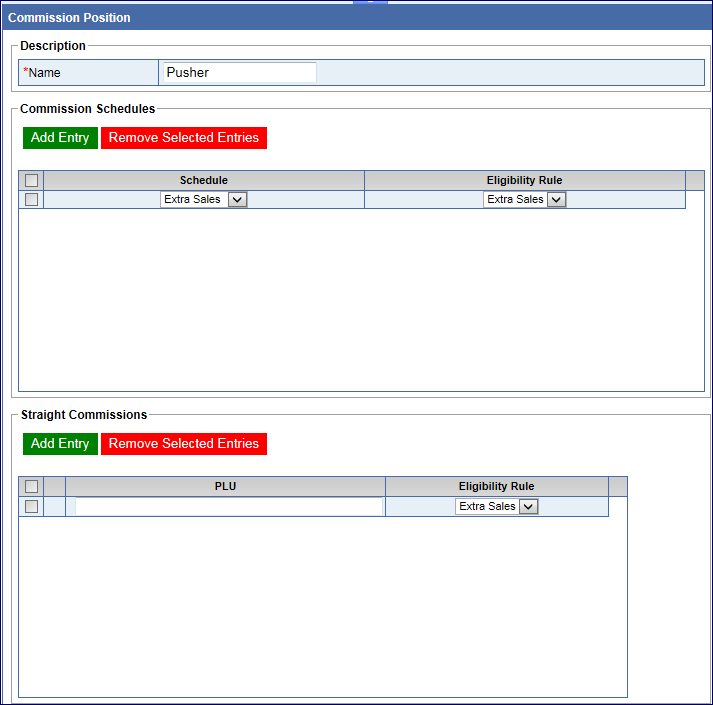Click Remove Selected Entries under Commission Schedules
The image size is (713, 705).
click(184, 138)
